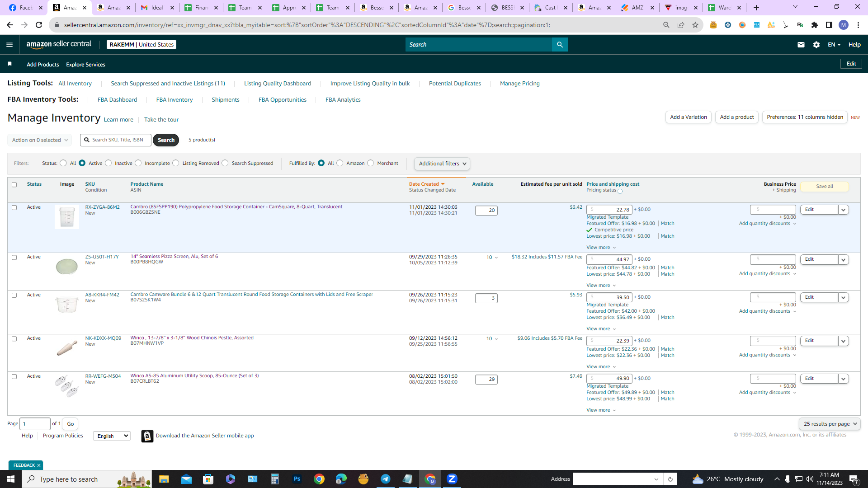Open the FBA Dashboard tool
The width and height of the screenshot is (868, 488).
point(117,100)
